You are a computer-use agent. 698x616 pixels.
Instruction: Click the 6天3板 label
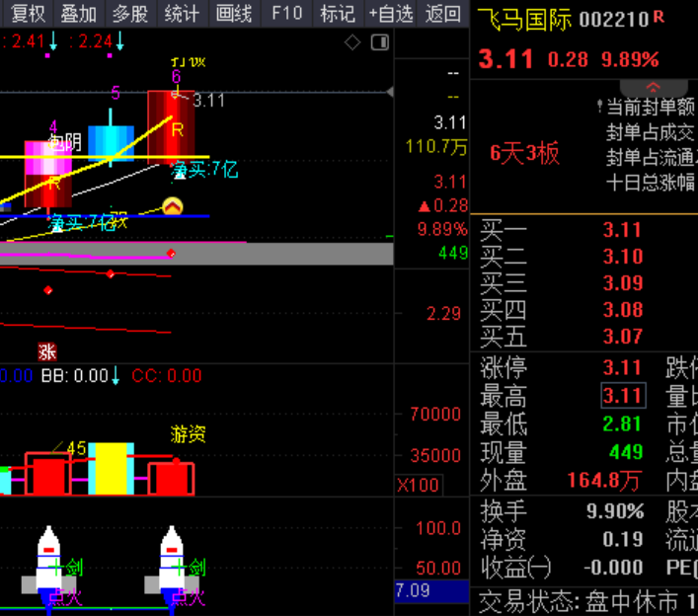524,154
